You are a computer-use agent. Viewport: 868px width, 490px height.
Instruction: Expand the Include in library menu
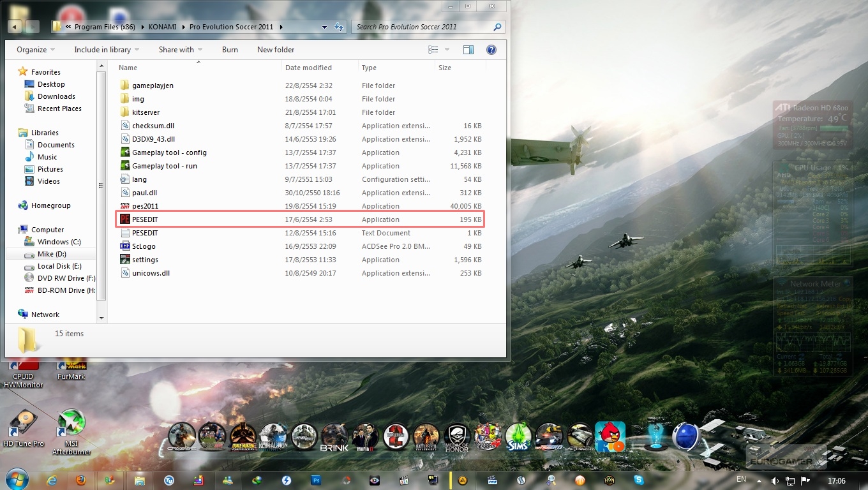pos(107,50)
